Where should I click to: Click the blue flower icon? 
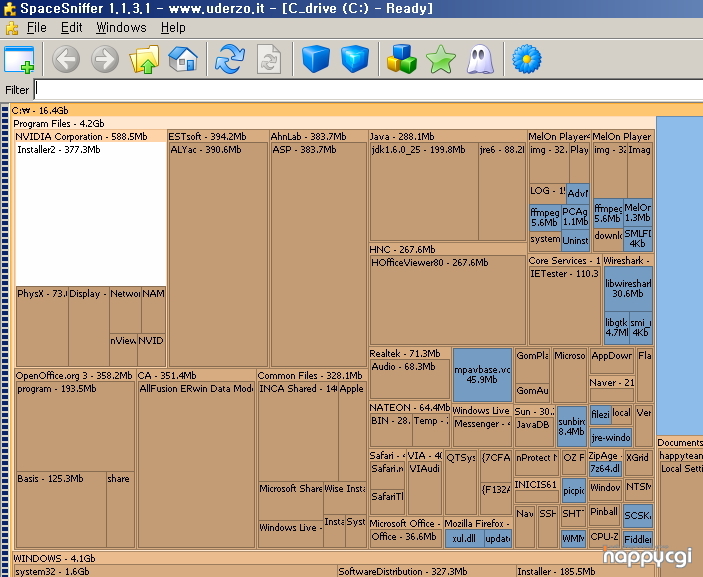pos(527,59)
